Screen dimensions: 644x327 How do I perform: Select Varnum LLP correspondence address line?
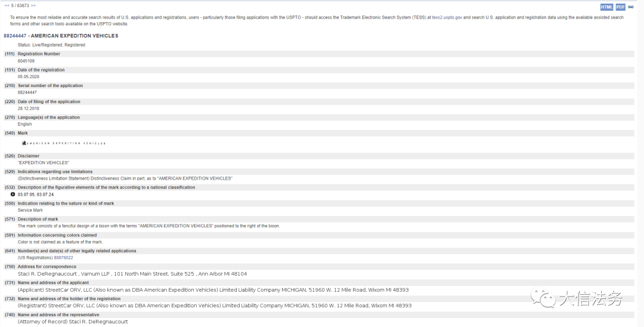point(132,274)
